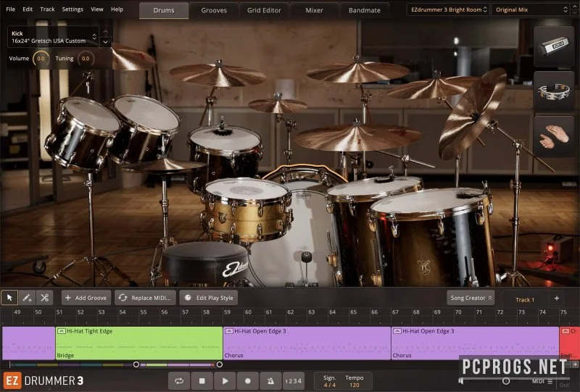The width and height of the screenshot is (580, 392).
Task: Expand the Song Creator panel
Action: (471, 298)
